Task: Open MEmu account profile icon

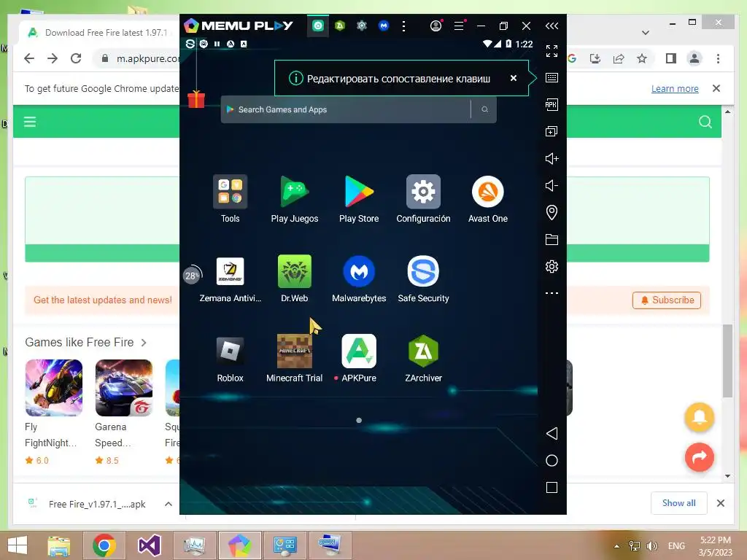Action: (x=436, y=26)
